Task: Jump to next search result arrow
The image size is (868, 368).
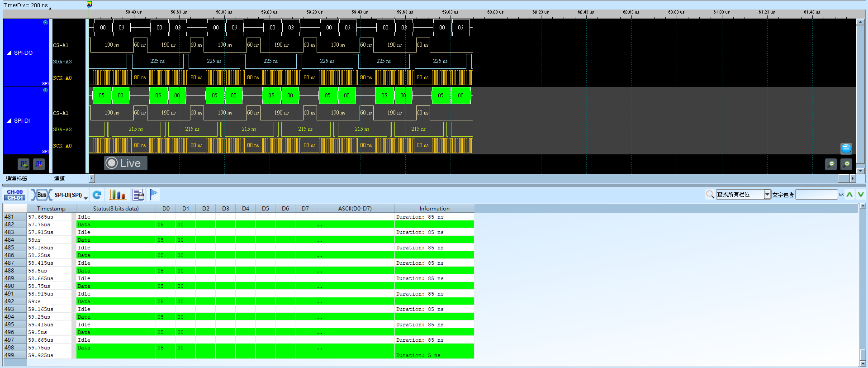Action: 861,194
